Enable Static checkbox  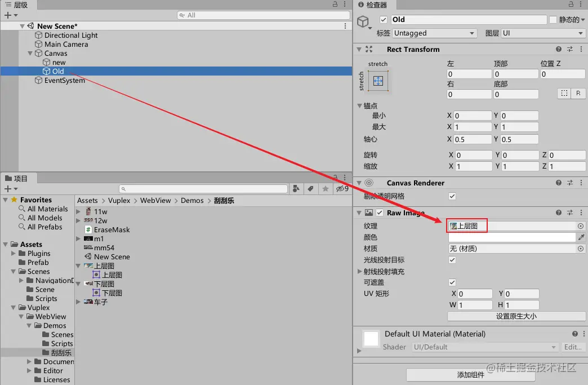(x=553, y=20)
